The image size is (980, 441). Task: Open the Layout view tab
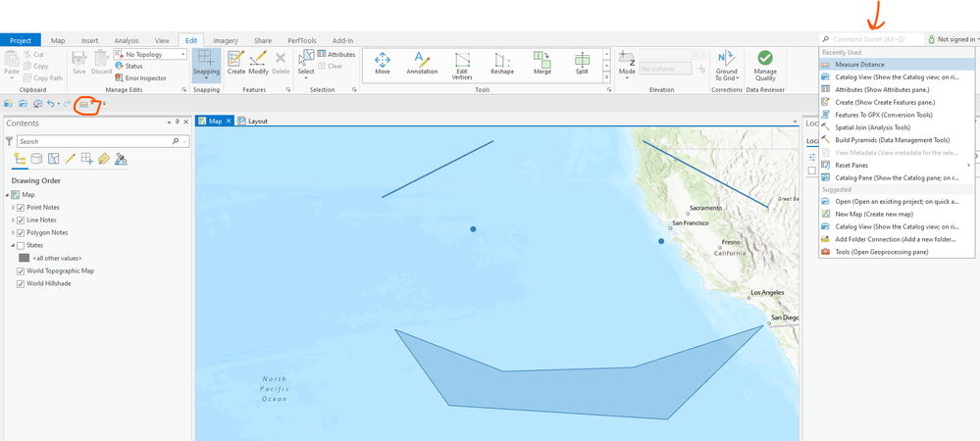253,122
